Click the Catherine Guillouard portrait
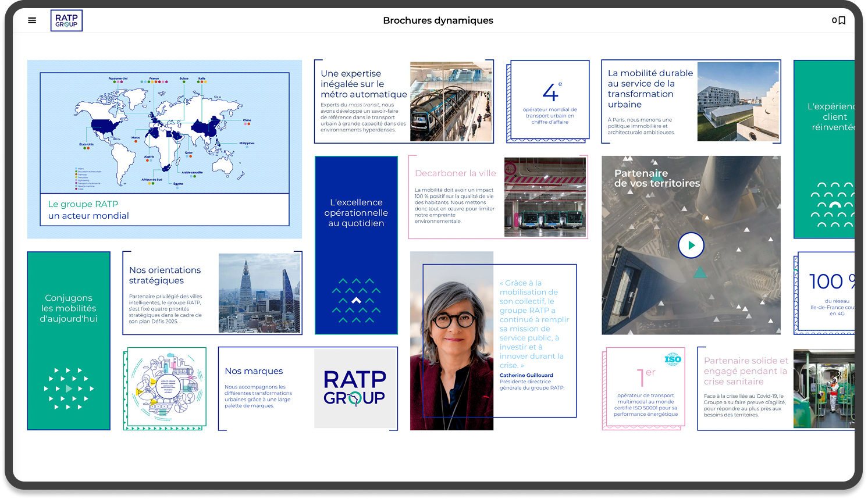Image resolution: width=868 pixels, height=499 pixels. 451,341
